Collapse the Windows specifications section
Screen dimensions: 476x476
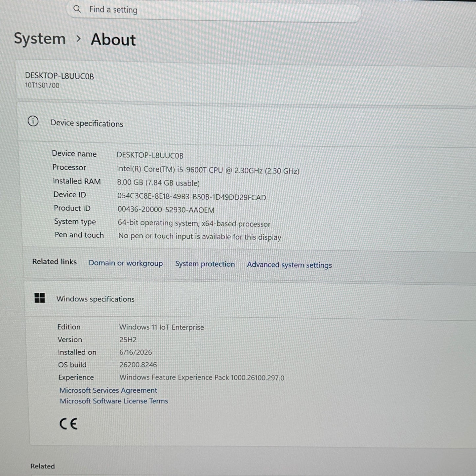pos(250,299)
